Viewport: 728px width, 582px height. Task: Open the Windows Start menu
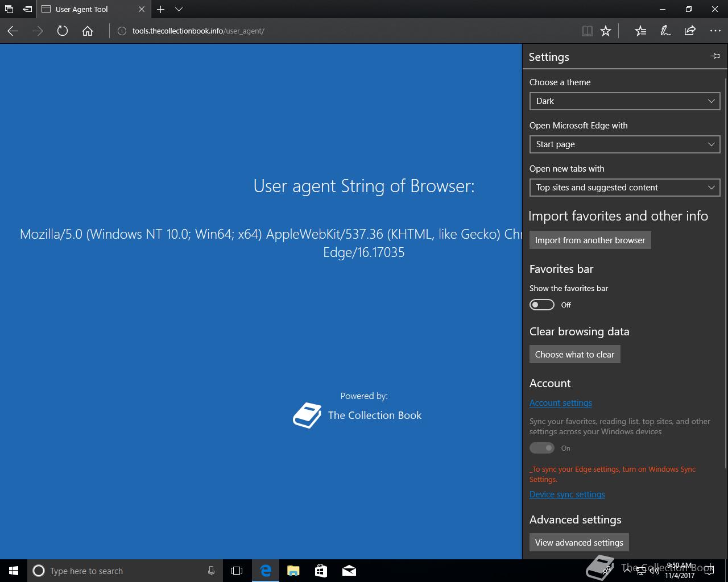tap(14, 571)
